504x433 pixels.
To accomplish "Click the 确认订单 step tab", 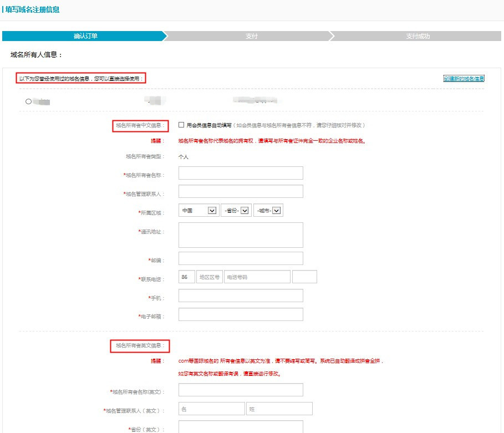I will tap(85, 36).
